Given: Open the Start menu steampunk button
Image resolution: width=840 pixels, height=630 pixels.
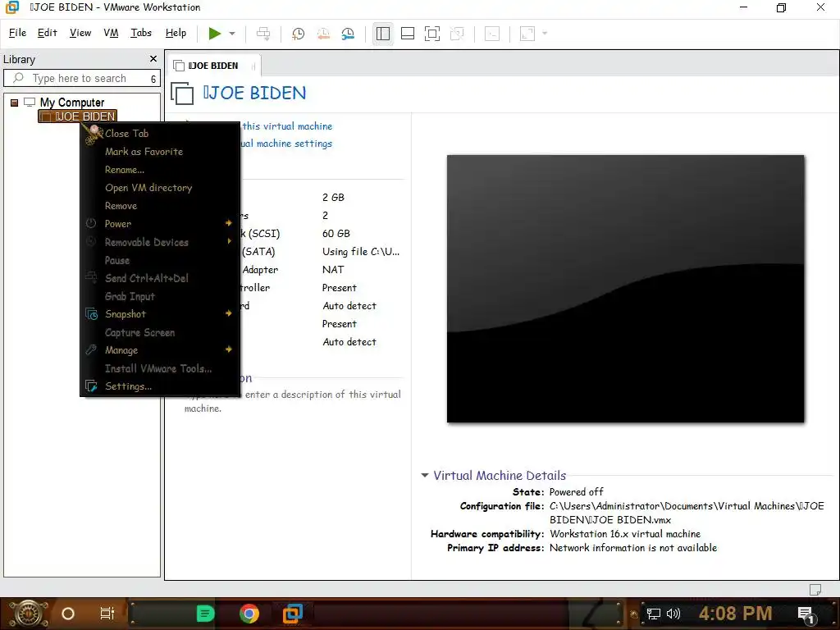Looking at the screenshot, I should coord(29,614).
